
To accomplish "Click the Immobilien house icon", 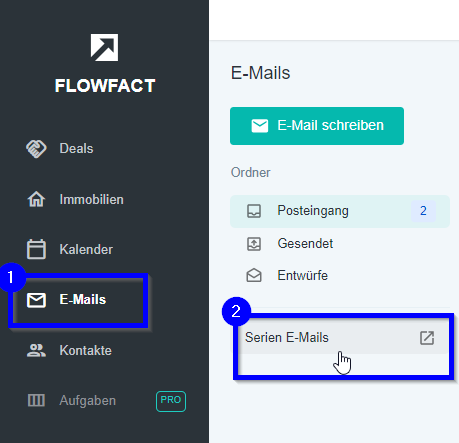I will pos(36,199).
